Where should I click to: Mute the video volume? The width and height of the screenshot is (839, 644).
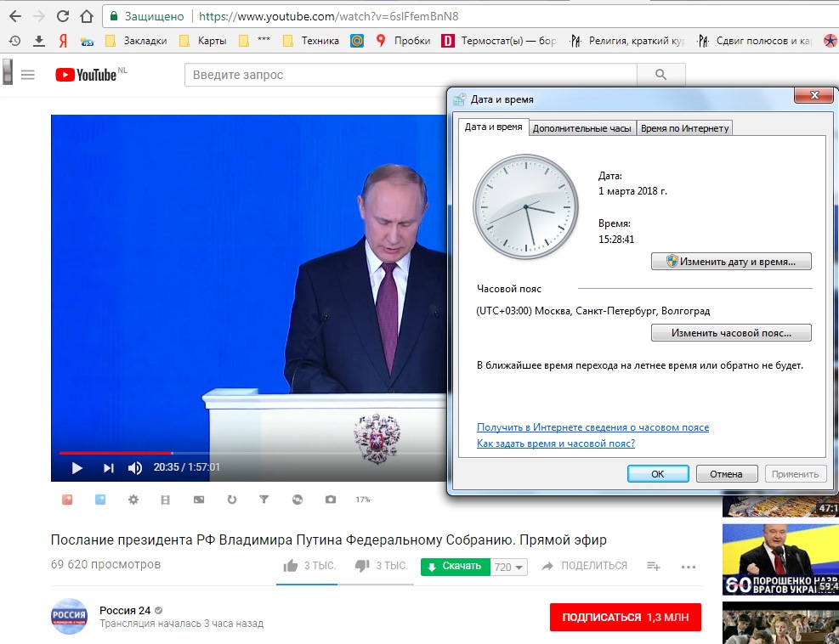[135, 468]
